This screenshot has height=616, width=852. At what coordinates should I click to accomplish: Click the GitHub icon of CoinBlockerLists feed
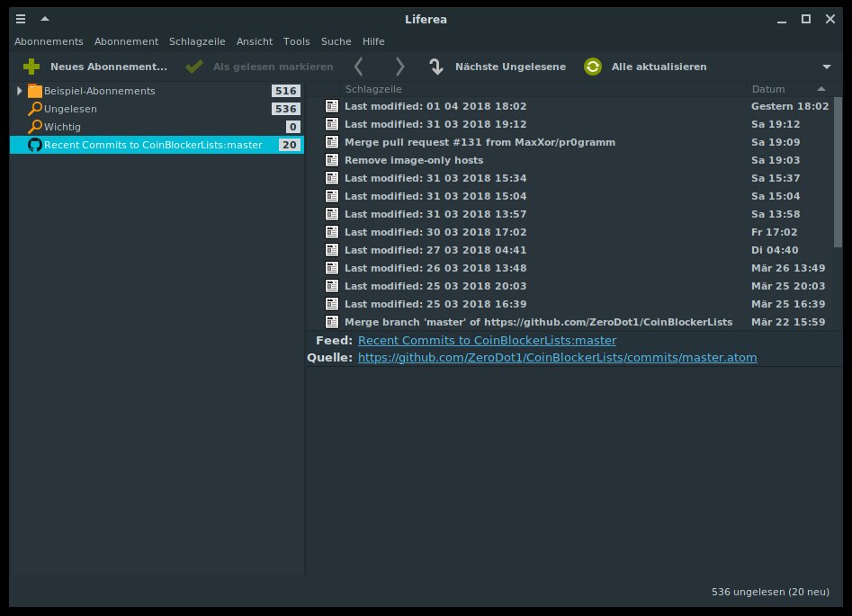pyautogui.click(x=35, y=145)
